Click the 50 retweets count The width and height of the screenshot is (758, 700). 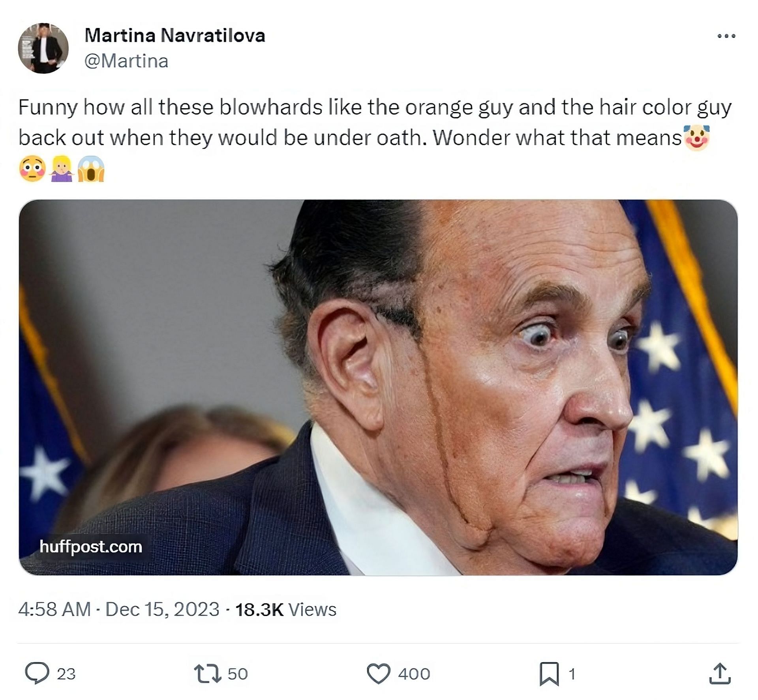pos(238,674)
